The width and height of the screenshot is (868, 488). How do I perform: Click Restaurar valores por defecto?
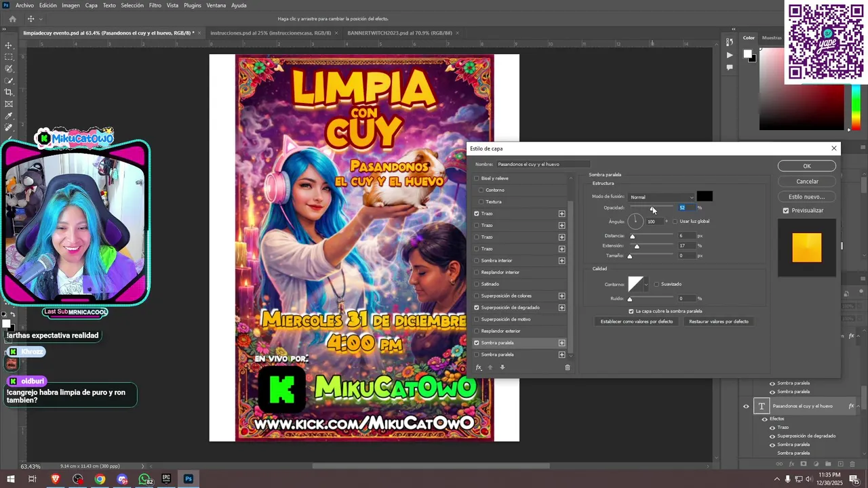tap(719, 321)
